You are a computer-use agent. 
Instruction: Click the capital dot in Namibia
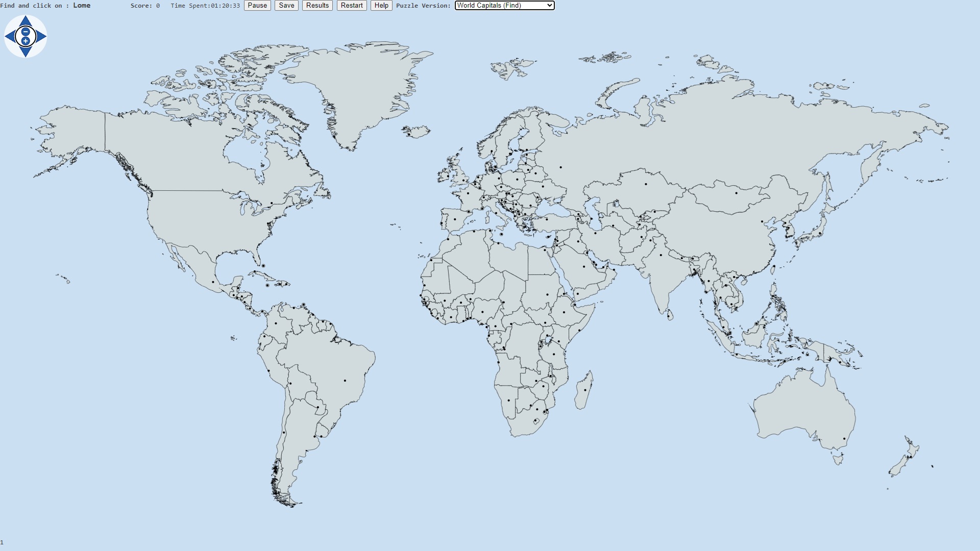pos(508,400)
